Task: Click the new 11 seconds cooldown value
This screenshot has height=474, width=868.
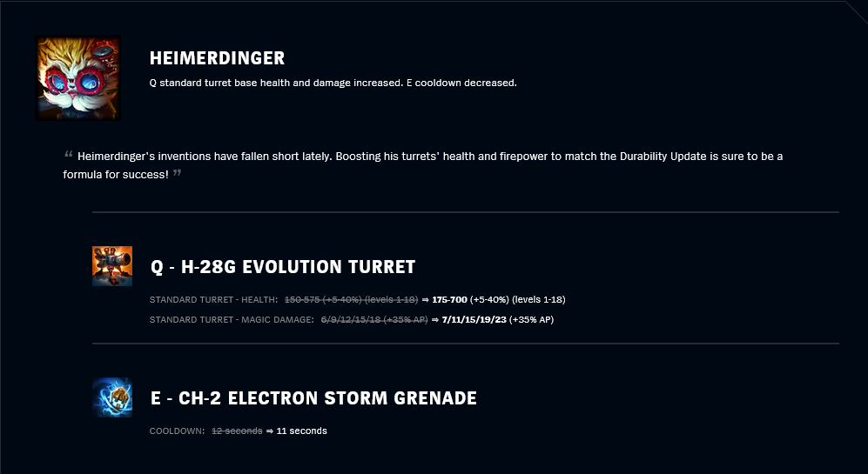Action: point(302,431)
